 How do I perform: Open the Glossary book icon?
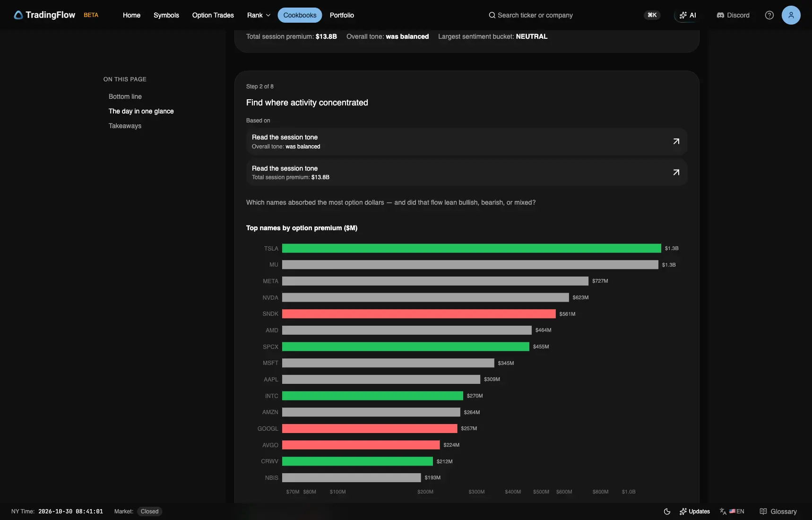763,511
